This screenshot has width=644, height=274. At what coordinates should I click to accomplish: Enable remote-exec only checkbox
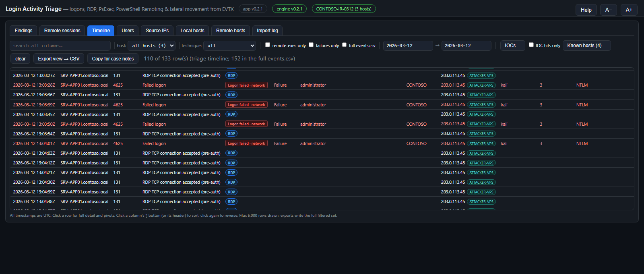click(268, 45)
